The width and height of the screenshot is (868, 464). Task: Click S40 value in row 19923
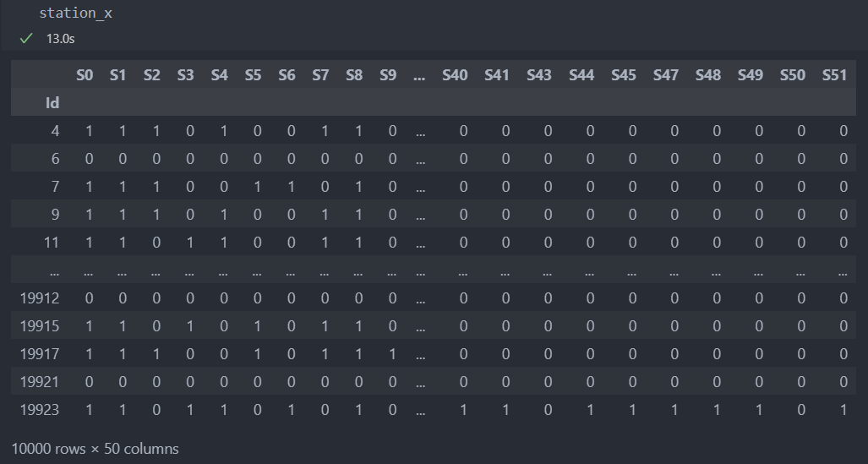(x=463, y=410)
